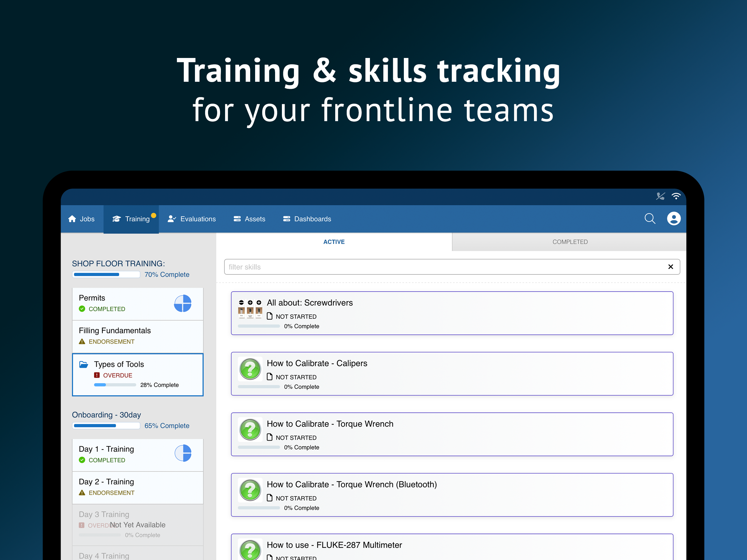Click the FLUKE-287 Multimeter question icon
The image size is (747, 560).
point(250,549)
